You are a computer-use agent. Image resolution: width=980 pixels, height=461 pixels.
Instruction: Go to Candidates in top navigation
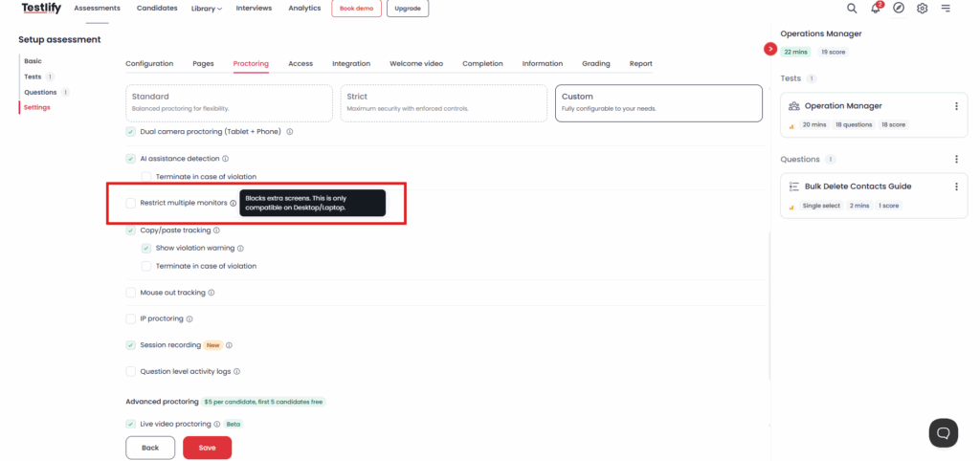pos(158,8)
